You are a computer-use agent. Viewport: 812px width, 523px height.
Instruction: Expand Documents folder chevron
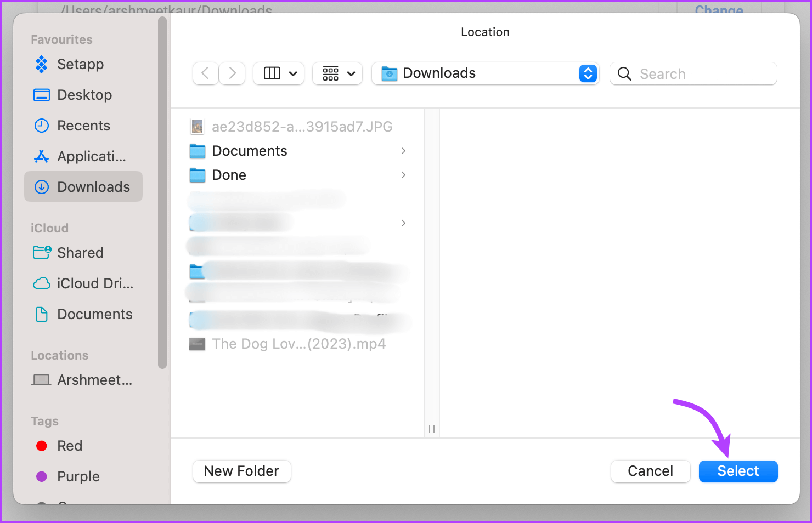tap(403, 151)
